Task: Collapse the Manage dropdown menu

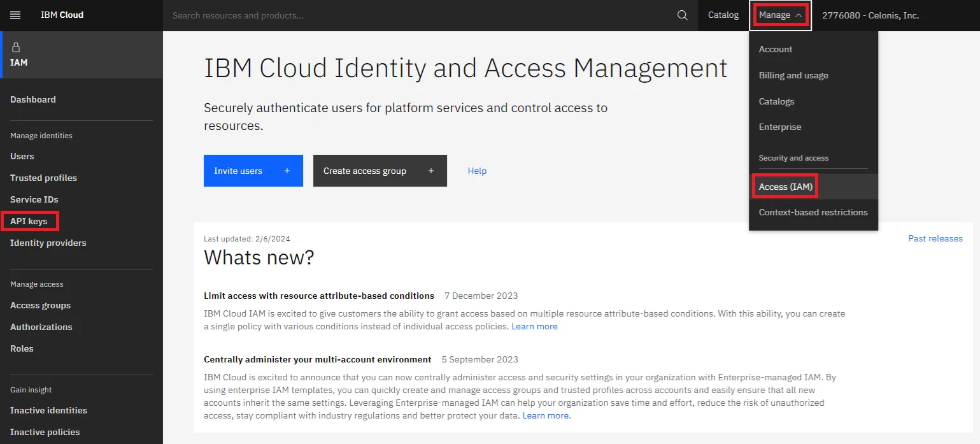Action: [781, 15]
